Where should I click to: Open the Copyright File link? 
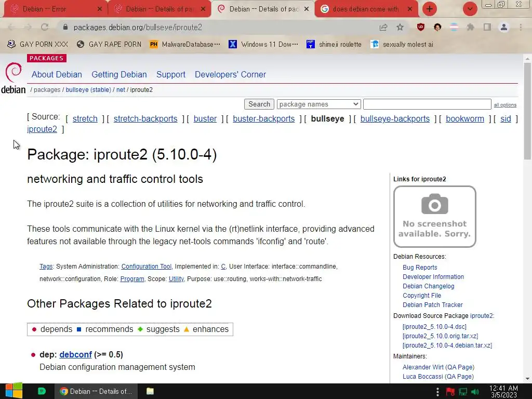[x=422, y=296]
